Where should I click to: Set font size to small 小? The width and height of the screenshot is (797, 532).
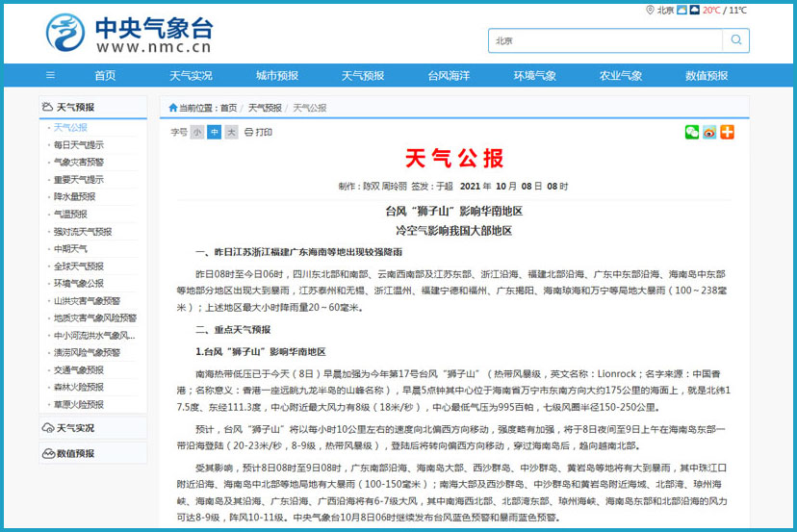coord(197,133)
